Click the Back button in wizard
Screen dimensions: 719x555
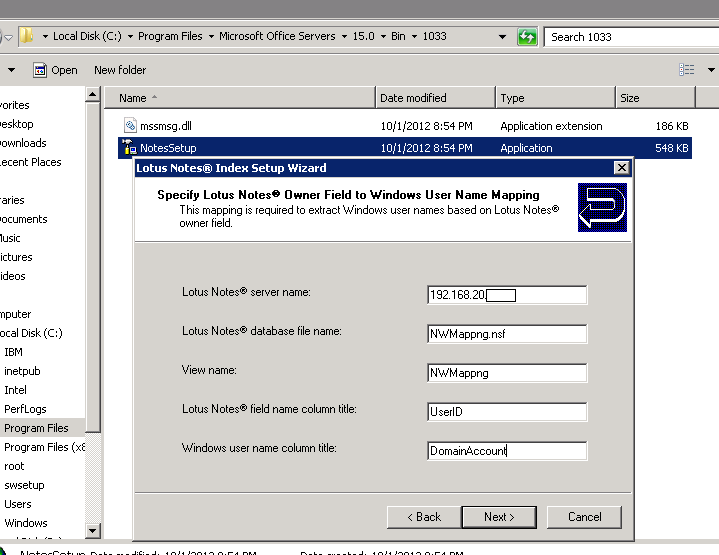click(x=424, y=517)
